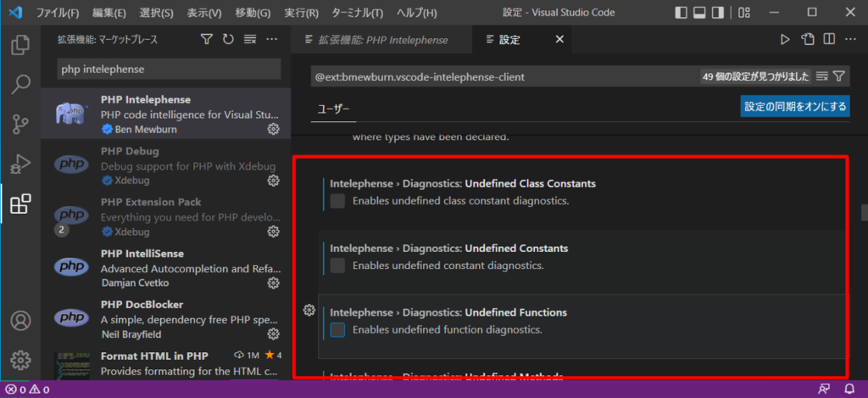Open the Manage gear in activity bar
The image size is (868, 398).
pyautogui.click(x=20, y=360)
